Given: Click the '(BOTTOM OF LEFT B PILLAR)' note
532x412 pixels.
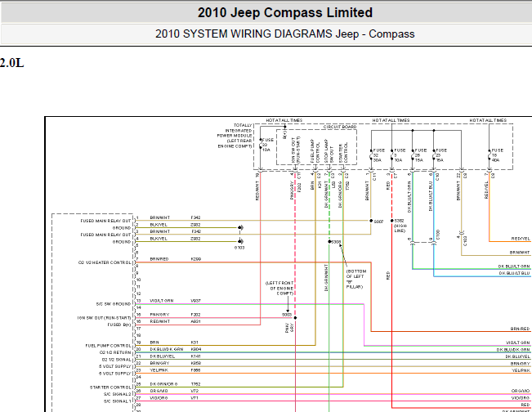Looking at the screenshot, I should [355, 279].
